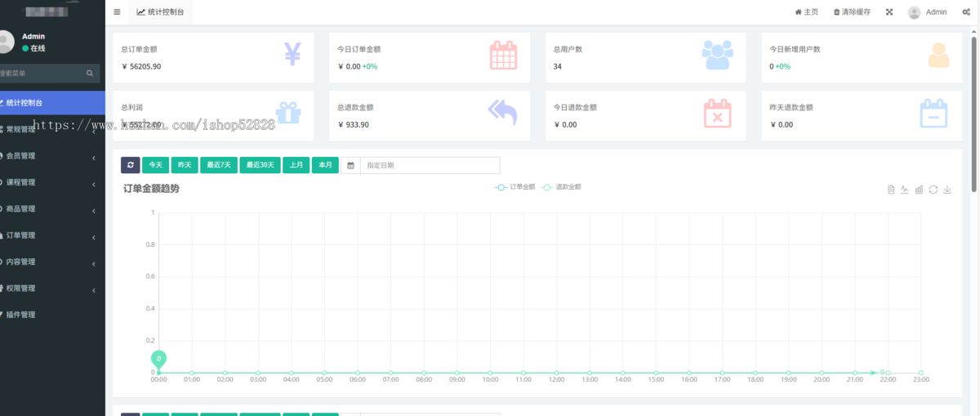The image size is (980, 416).
Task: Enter fullscreen with the expand arrows icon
Action: click(x=889, y=12)
